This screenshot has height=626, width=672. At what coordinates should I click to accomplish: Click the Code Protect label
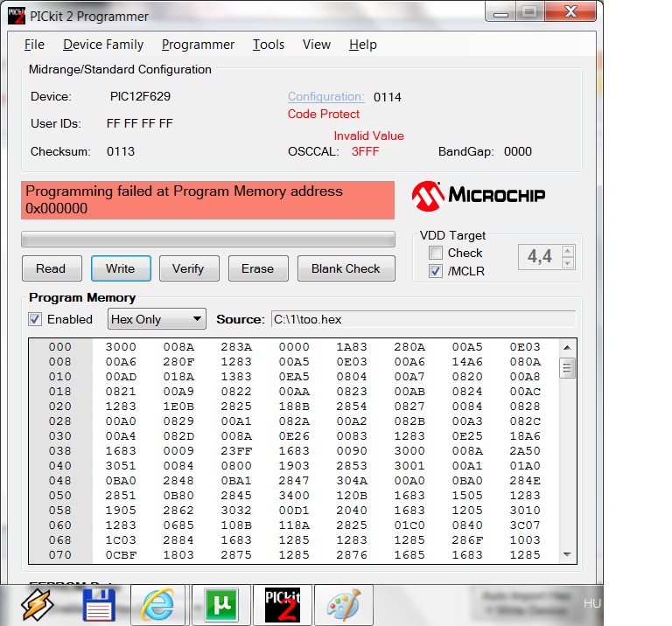click(x=324, y=114)
